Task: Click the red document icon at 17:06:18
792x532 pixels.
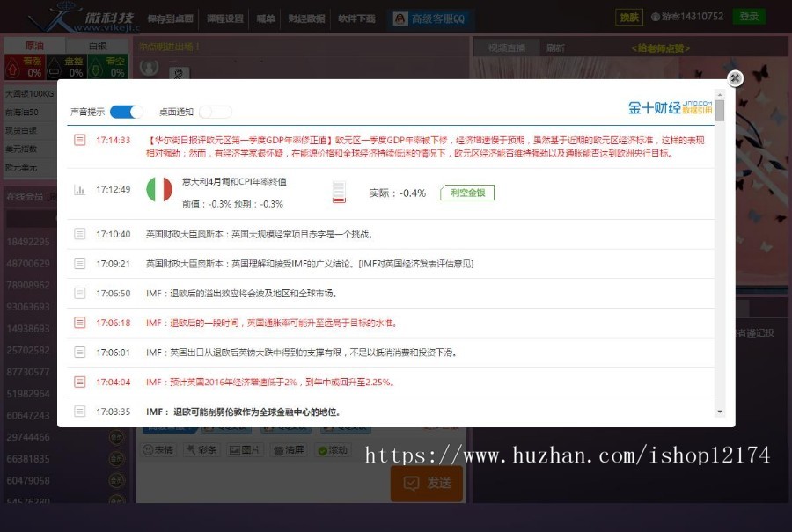Action: point(80,323)
